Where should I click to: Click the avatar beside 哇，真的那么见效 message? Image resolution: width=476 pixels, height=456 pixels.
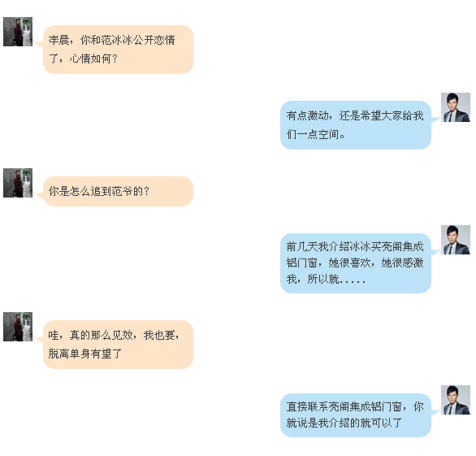pos(18,327)
